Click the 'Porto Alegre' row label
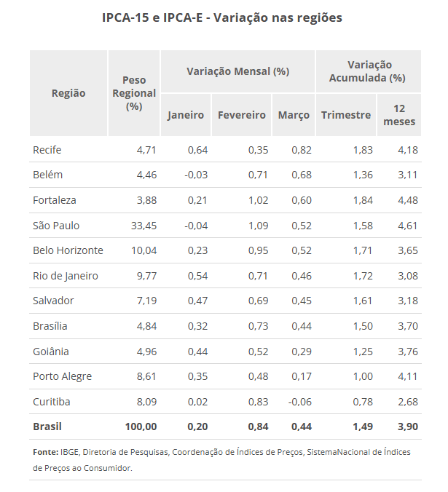This screenshot has width=448, height=492. tap(61, 376)
